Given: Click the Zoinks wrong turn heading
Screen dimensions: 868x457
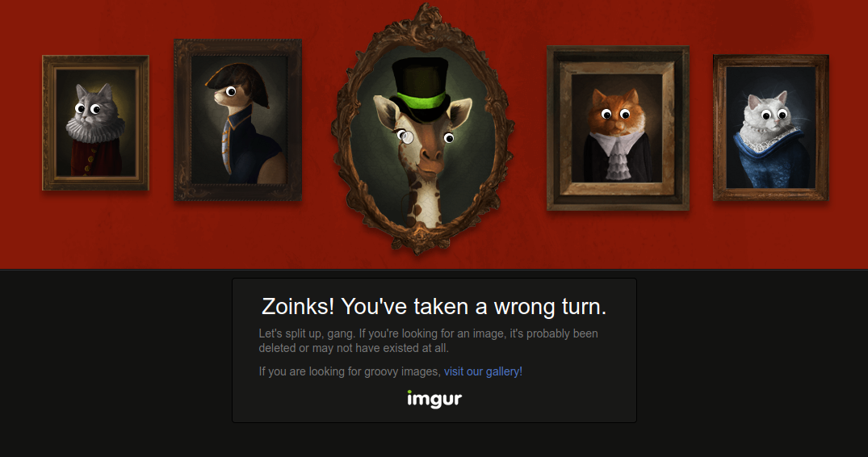Looking at the screenshot, I should (434, 306).
